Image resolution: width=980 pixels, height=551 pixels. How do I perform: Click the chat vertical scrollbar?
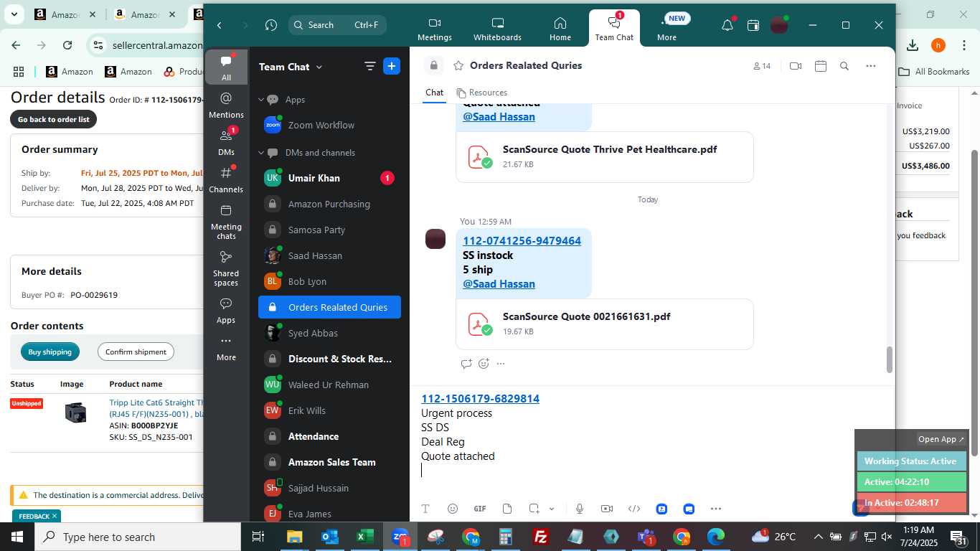(890, 359)
